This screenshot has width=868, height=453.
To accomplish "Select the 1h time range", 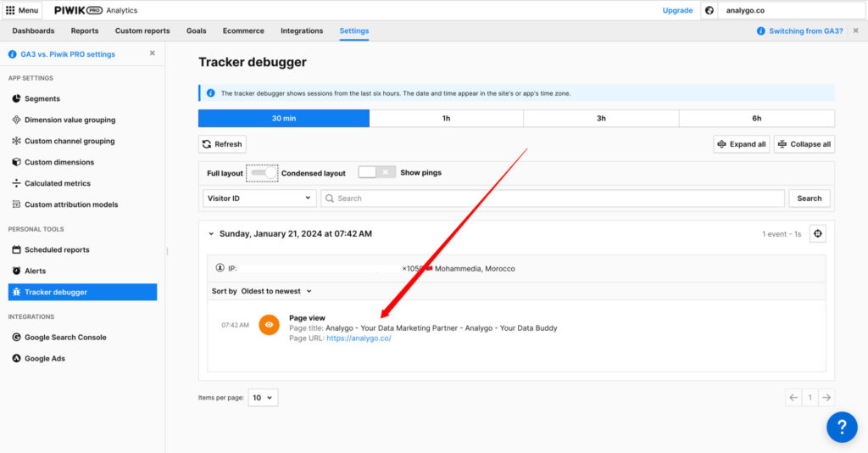I will click(446, 119).
